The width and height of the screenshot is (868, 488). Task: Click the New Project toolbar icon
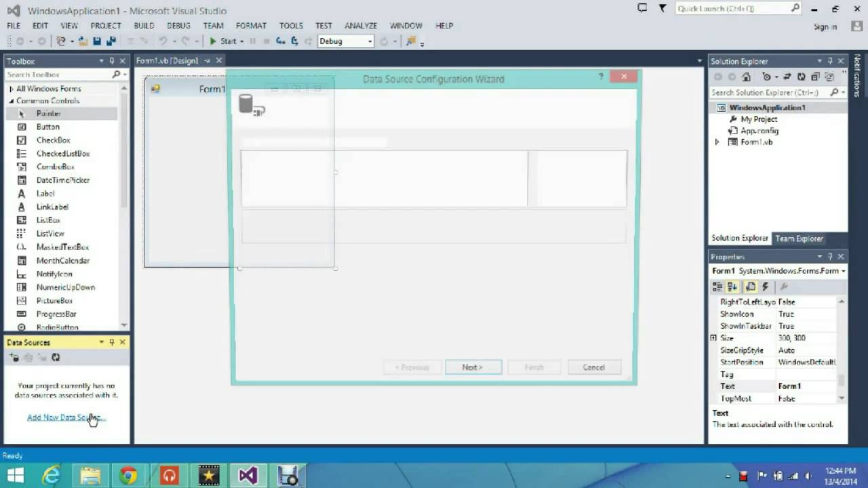tap(62, 41)
